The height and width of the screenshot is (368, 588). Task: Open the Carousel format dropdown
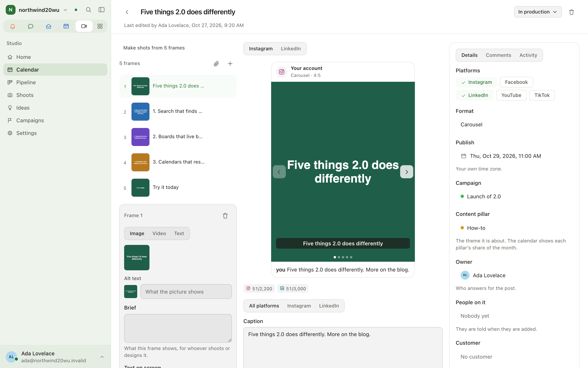coord(471,125)
